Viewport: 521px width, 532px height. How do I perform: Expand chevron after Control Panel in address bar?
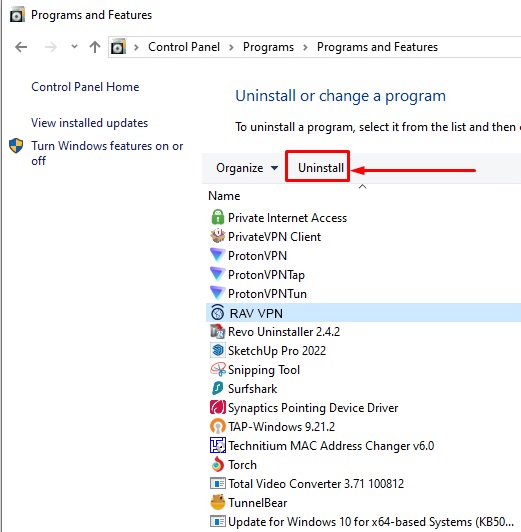(231, 47)
